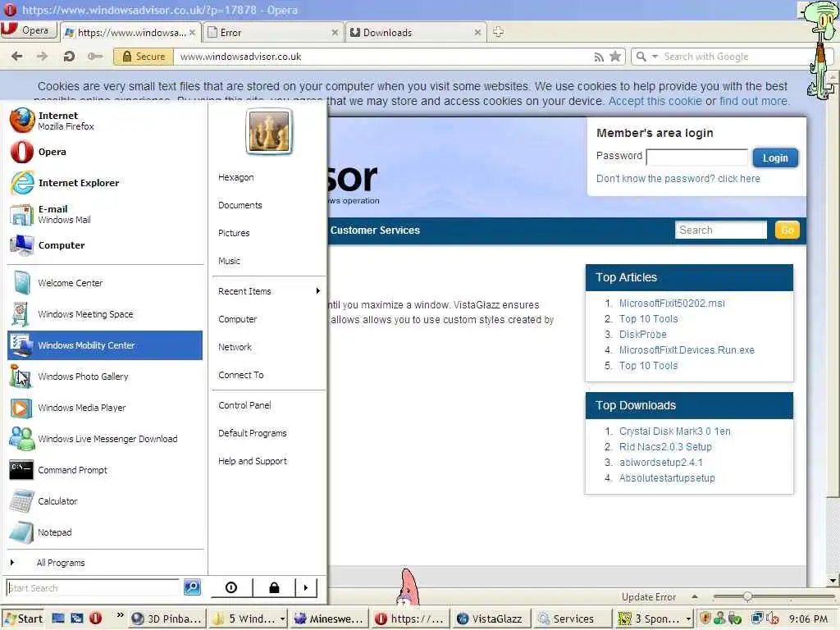
Task: Click the Login button
Action: click(774, 158)
